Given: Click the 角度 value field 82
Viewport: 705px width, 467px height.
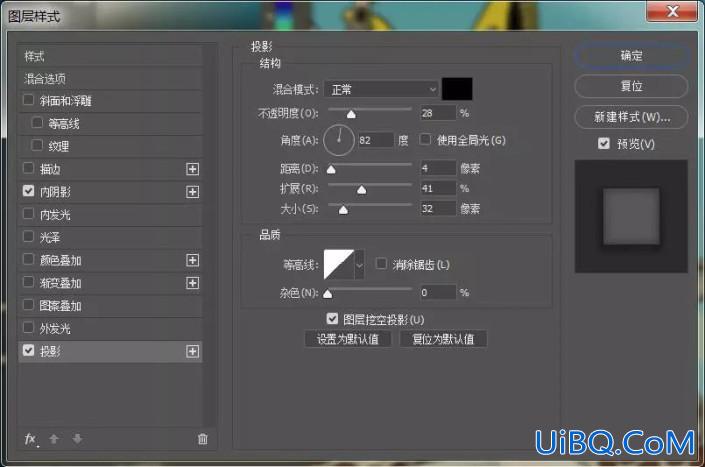Looking at the screenshot, I should pyautogui.click(x=376, y=140).
